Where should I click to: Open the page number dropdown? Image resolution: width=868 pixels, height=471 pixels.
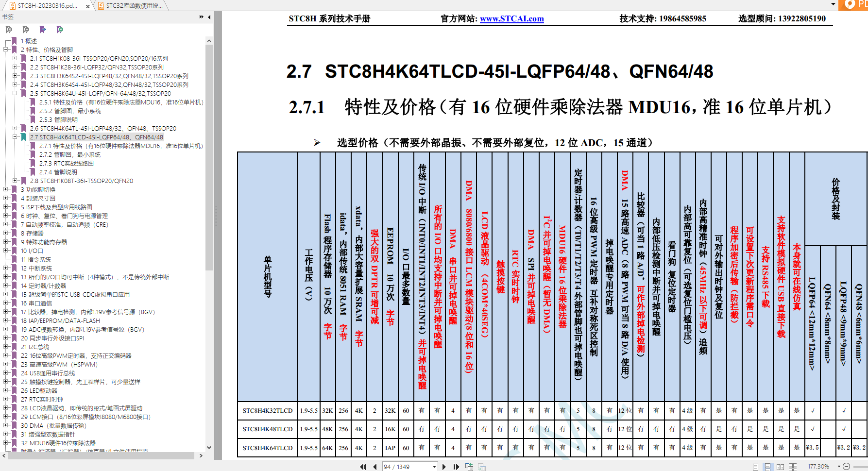pyautogui.click(x=434, y=467)
